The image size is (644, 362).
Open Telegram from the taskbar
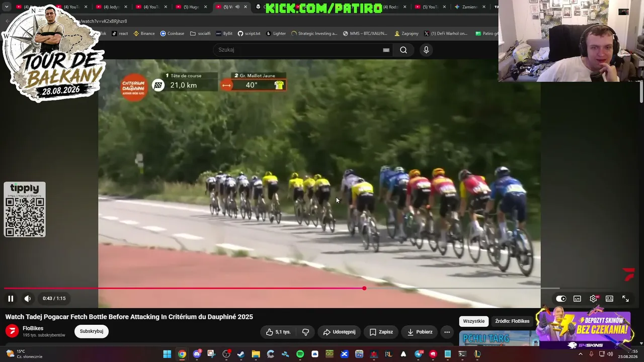coord(418,354)
